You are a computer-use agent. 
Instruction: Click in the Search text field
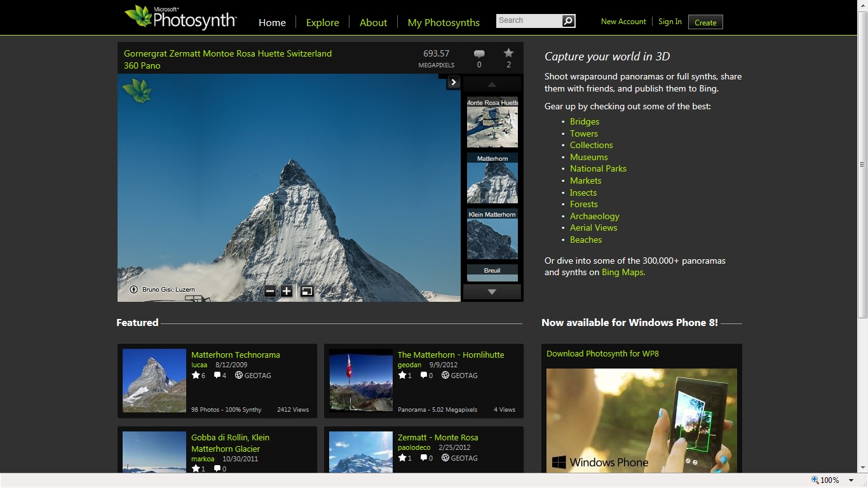[x=529, y=21]
